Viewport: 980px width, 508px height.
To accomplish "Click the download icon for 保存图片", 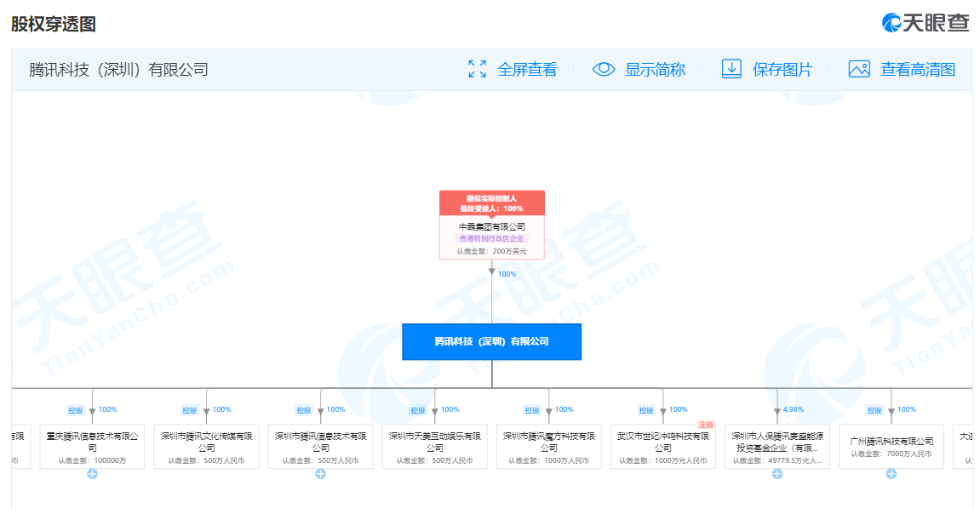I will [731, 70].
